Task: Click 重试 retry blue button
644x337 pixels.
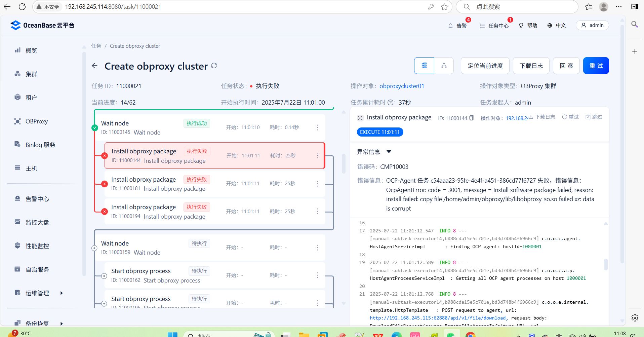Action: point(596,66)
